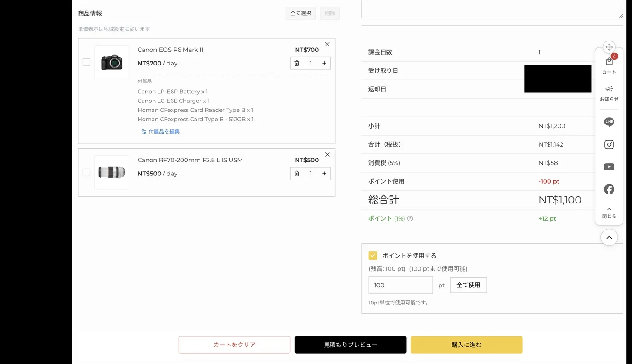
Task: Focus the points input field showing 100
Action: click(401, 285)
